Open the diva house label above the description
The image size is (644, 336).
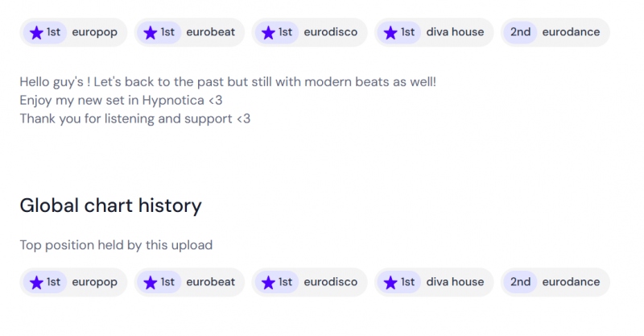(x=455, y=32)
